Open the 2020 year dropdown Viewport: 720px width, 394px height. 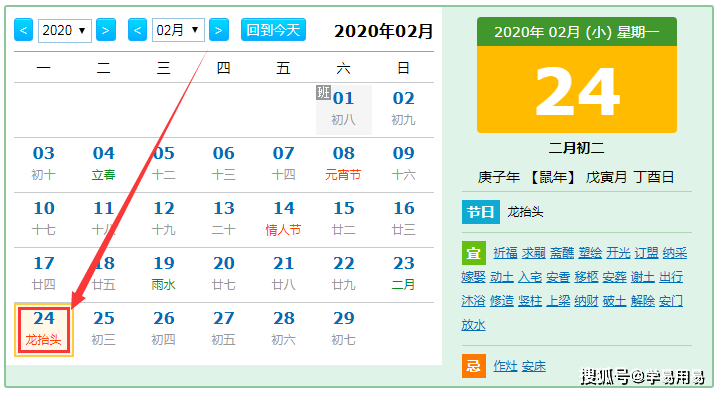[x=64, y=31]
